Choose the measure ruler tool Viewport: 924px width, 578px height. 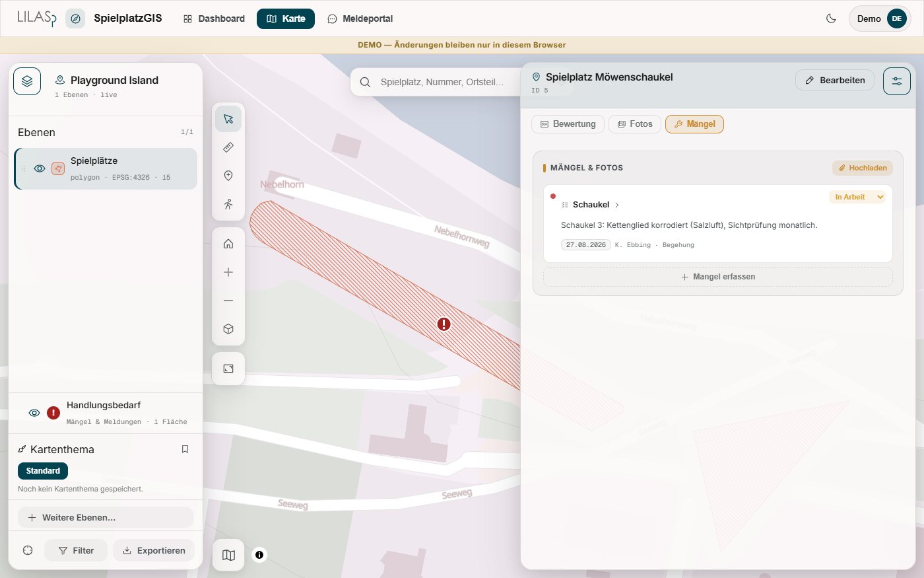click(x=228, y=147)
